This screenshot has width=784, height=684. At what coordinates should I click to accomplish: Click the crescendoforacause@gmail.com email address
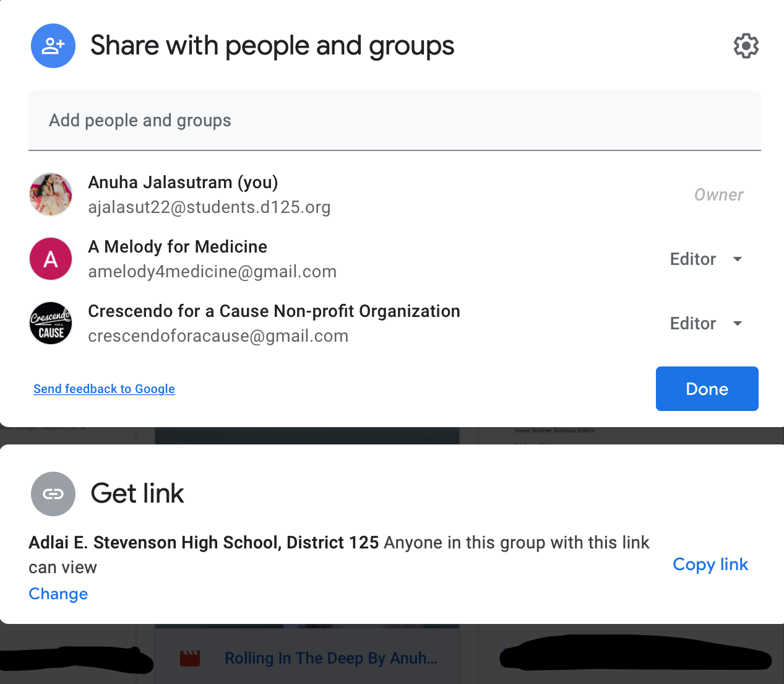tap(218, 336)
